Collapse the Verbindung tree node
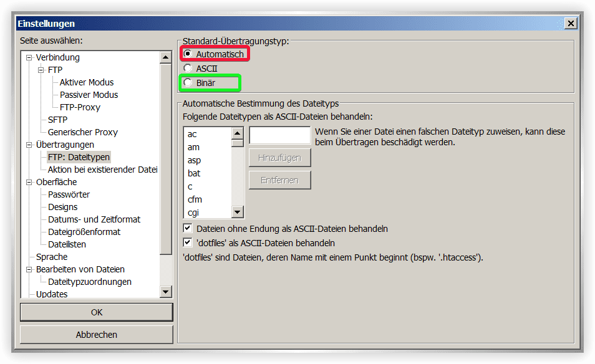Image resolution: width=595 pixels, height=364 pixels. 29,57
